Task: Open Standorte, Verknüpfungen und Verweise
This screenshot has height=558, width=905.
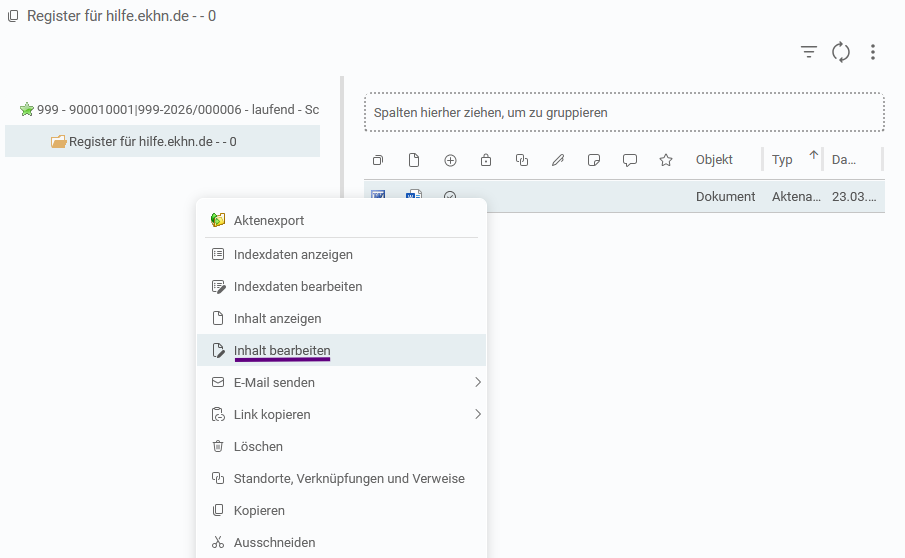Action: pos(342,478)
